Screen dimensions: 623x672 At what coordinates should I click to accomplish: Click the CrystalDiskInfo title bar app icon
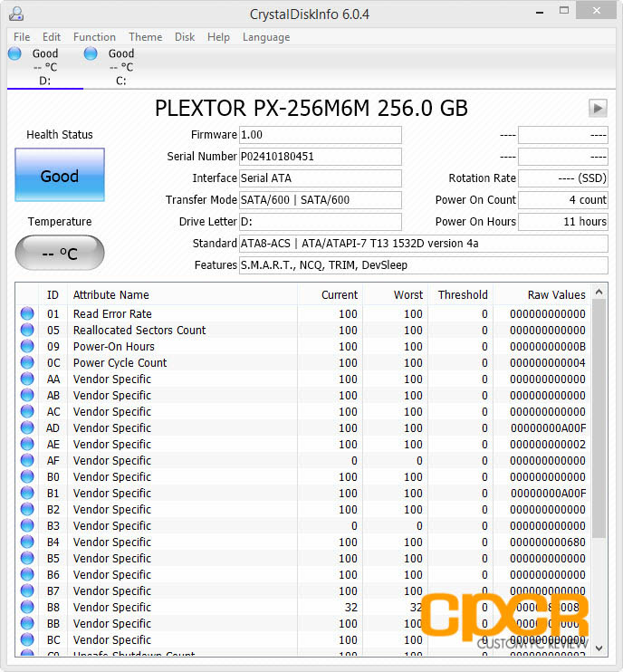pyautogui.click(x=16, y=14)
